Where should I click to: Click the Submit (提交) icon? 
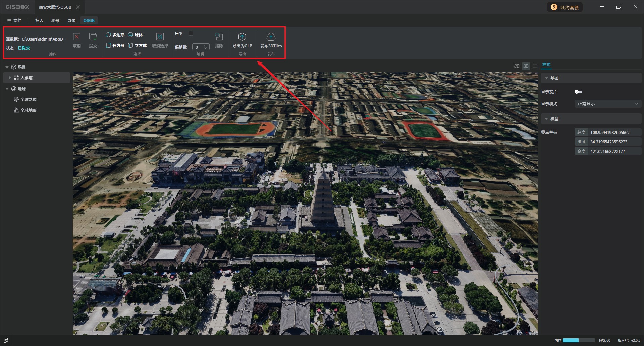[x=93, y=37]
